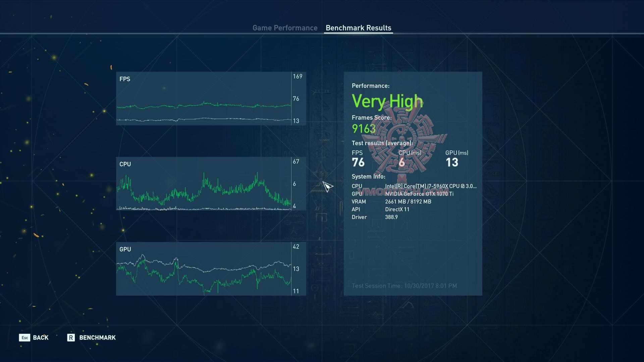Click the Very High performance rating

pyautogui.click(x=387, y=101)
